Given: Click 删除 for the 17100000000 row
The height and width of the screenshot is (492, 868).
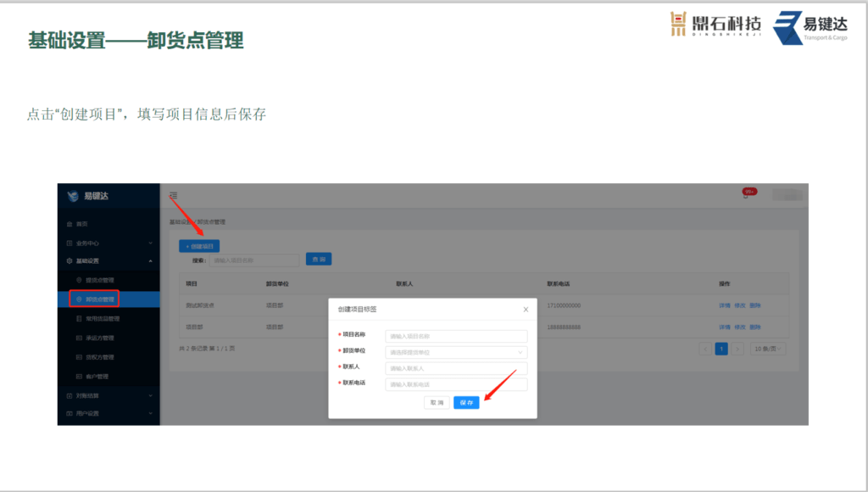Looking at the screenshot, I should pyautogui.click(x=755, y=305).
